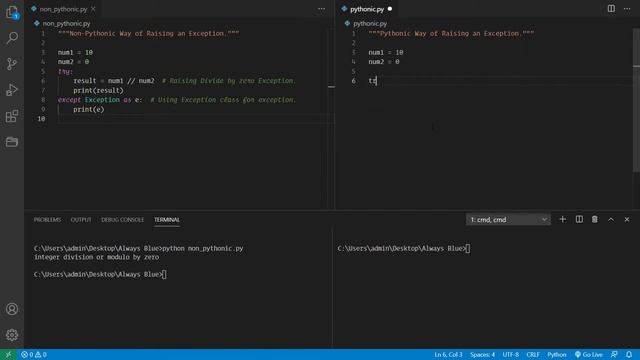
Task: Add a new terminal
Action: 562,219
